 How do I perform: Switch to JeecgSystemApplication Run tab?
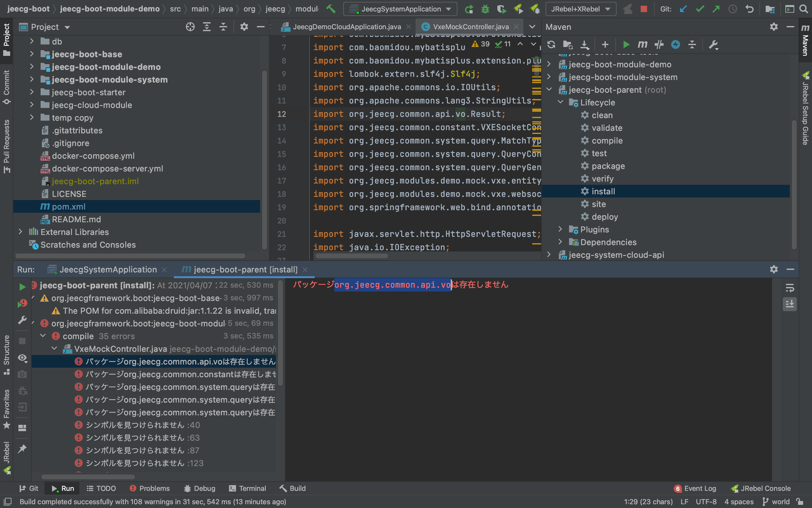108,270
